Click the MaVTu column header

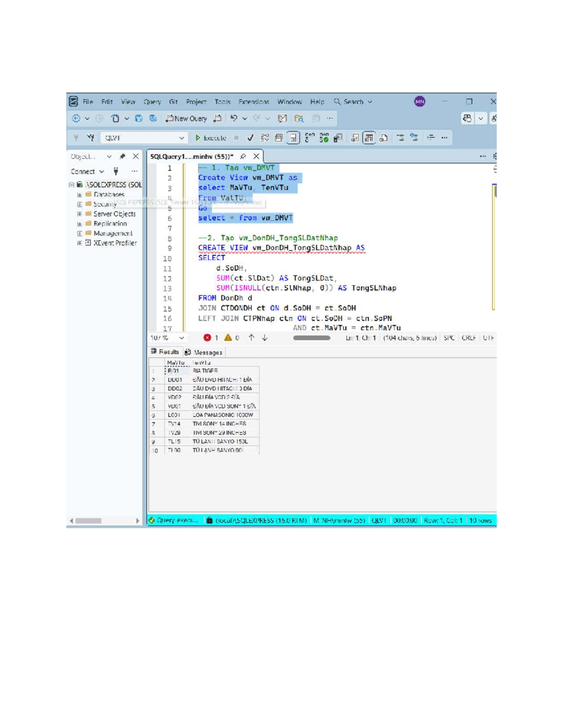point(176,362)
